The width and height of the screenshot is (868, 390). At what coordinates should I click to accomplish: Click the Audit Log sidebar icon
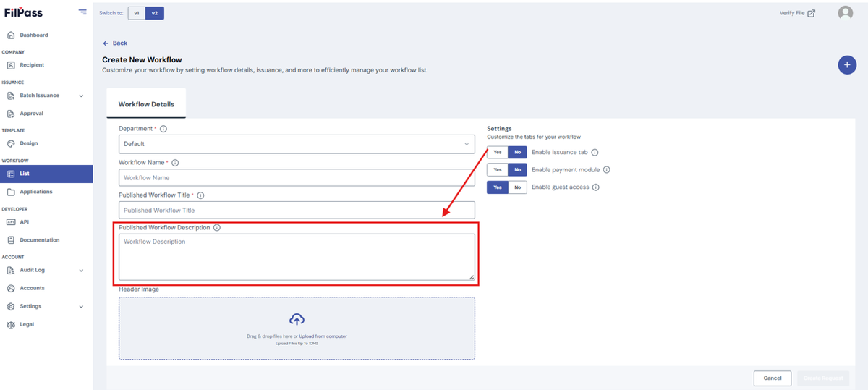11,270
